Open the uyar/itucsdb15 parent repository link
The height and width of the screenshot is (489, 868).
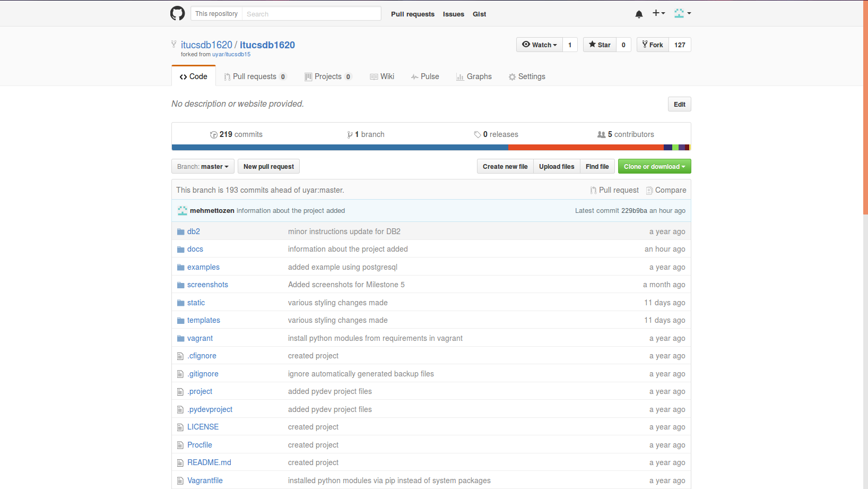231,54
